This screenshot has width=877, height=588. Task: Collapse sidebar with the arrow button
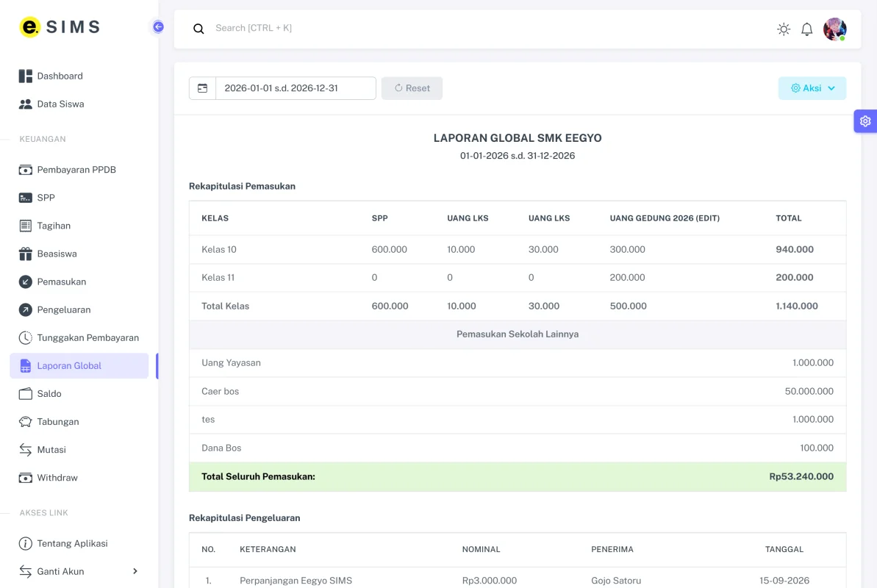point(158,27)
